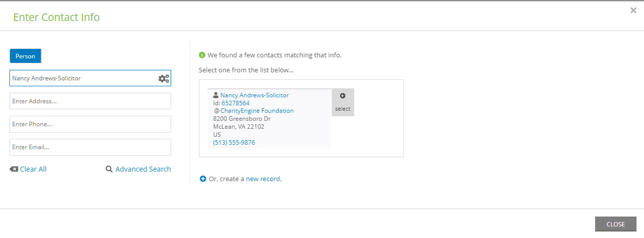This screenshot has height=238, width=644.
Task: Click the phone number (513) 555-9876
Action: point(234,142)
